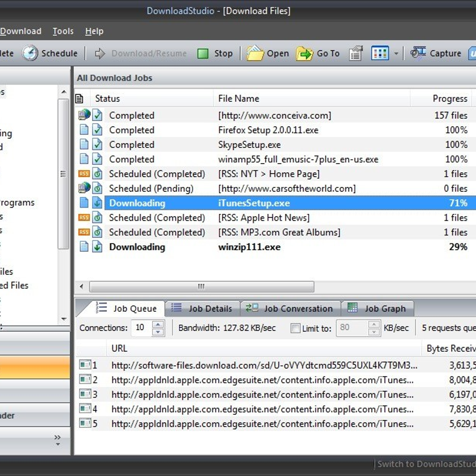Click the completed checkmark icon for SkypeSetup.exe
The image size is (476, 476).
tap(98, 144)
